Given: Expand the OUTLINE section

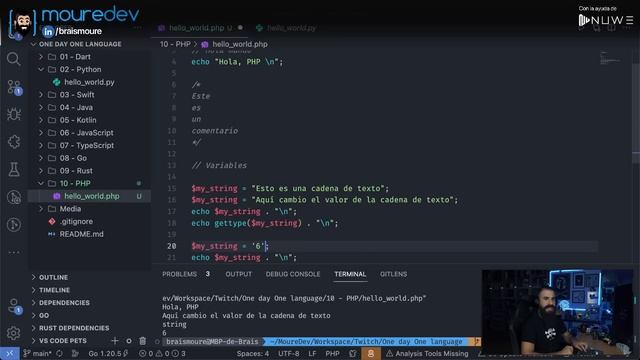Looking at the screenshot, I should tap(34, 277).
